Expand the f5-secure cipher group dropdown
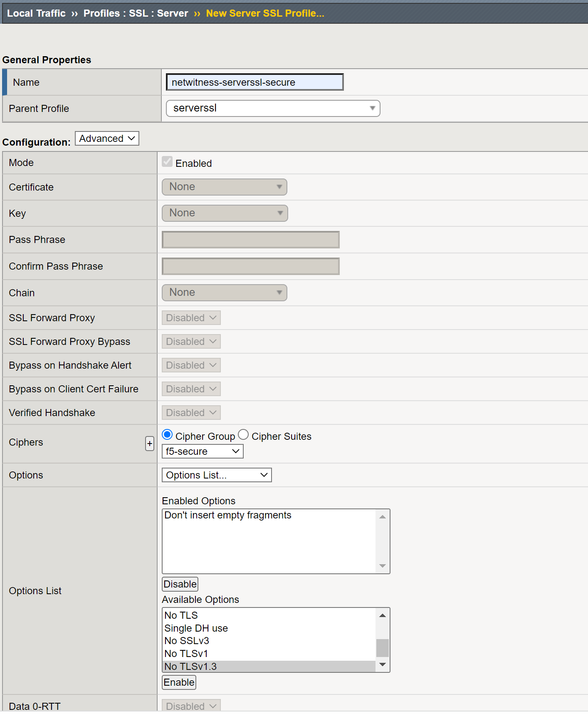This screenshot has height=714, width=588. (203, 451)
